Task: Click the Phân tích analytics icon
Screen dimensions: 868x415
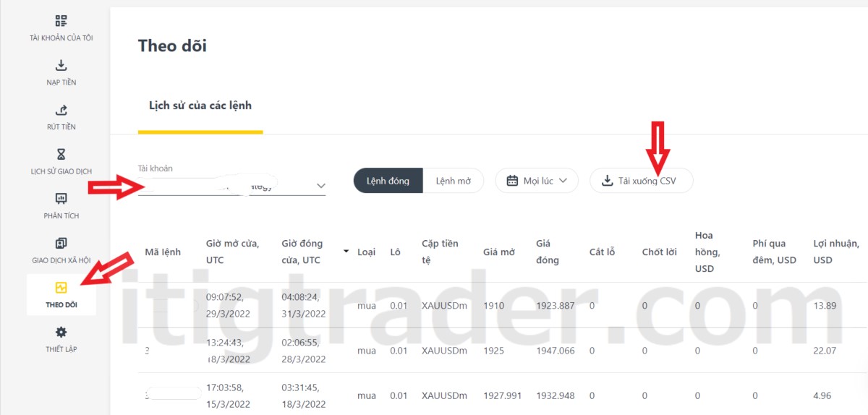Action: pyautogui.click(x=61, y=199)
